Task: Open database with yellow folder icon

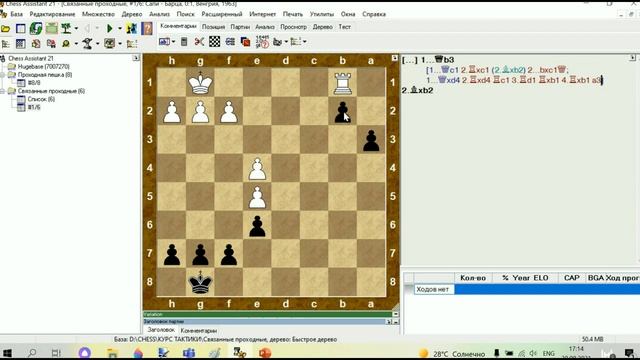Action: [5, 29]
